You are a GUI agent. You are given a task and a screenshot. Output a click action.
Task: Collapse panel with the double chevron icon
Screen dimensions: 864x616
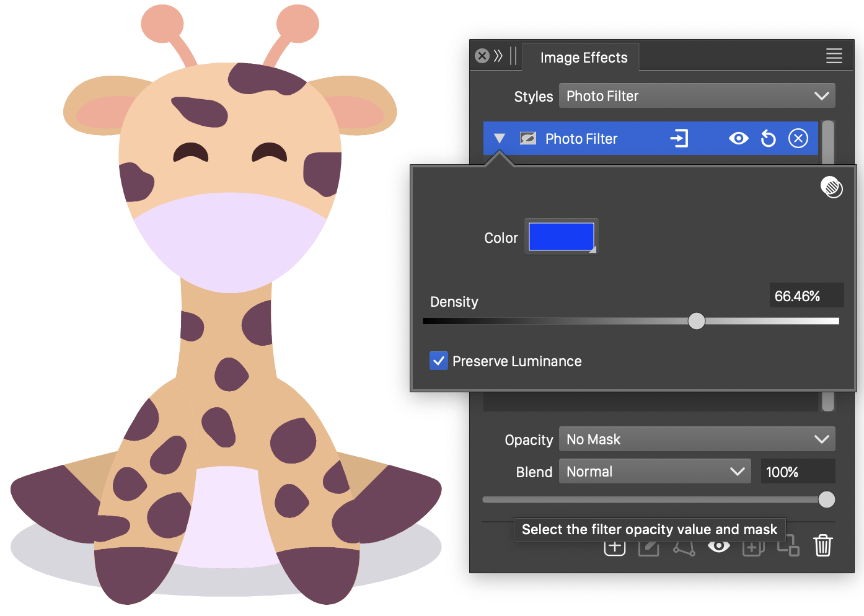(498, 56)
